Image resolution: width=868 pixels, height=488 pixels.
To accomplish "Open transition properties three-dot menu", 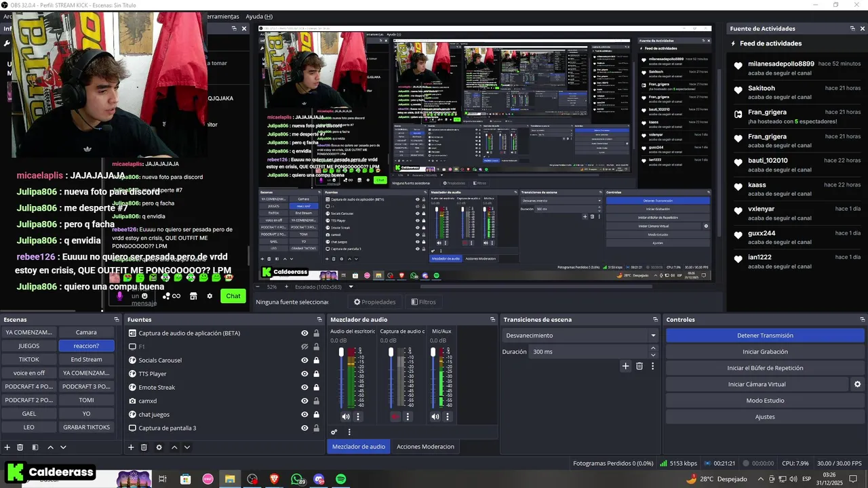I will pos(653,366).
